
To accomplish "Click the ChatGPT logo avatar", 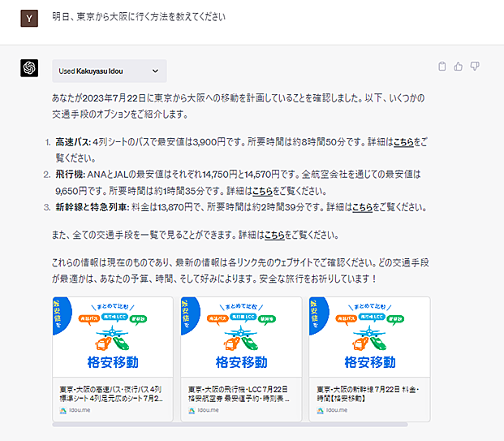I will click(29, 68).
